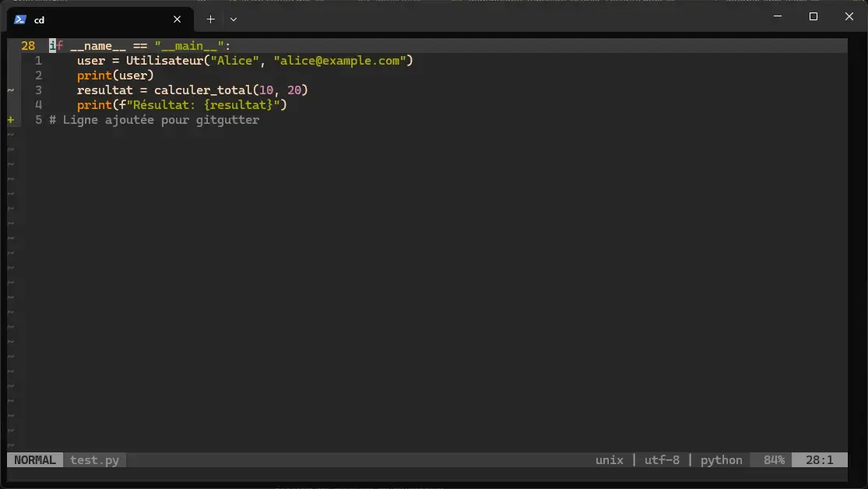Click the python filetype indicator in the statusline
This screenshot has height=489, width=868.
720,459
